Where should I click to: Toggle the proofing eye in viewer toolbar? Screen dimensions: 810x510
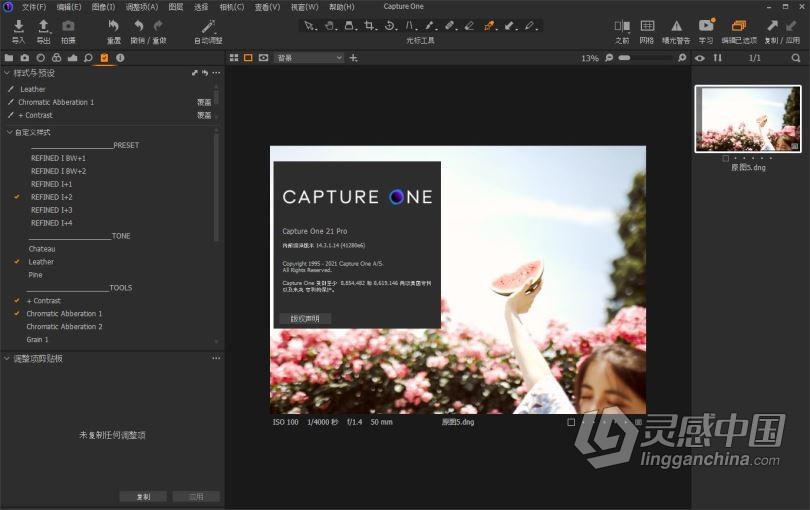263,58
